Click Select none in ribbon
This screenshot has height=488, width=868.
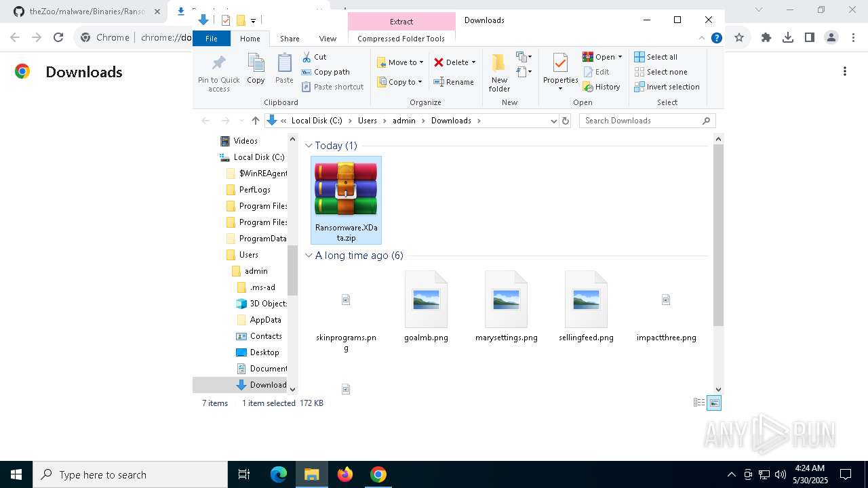coord(660,72)
